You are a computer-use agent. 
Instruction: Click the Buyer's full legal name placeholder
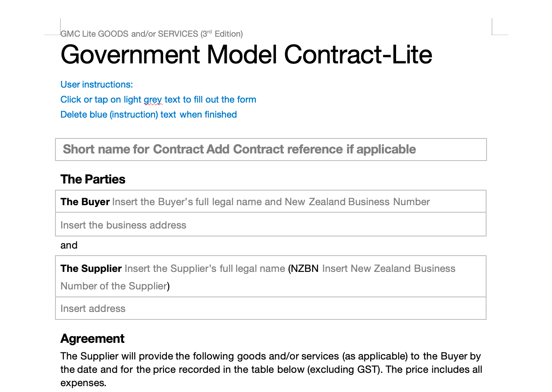point(271,202)
